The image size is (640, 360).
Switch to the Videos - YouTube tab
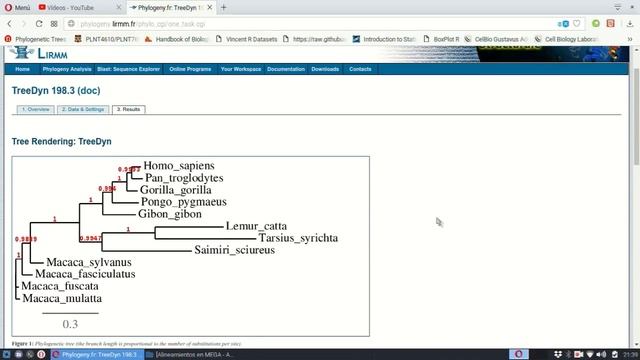point(80,7)
